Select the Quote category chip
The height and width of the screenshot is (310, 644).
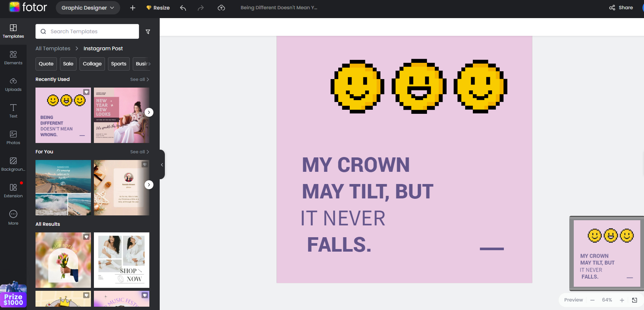(x=46, y=64)
